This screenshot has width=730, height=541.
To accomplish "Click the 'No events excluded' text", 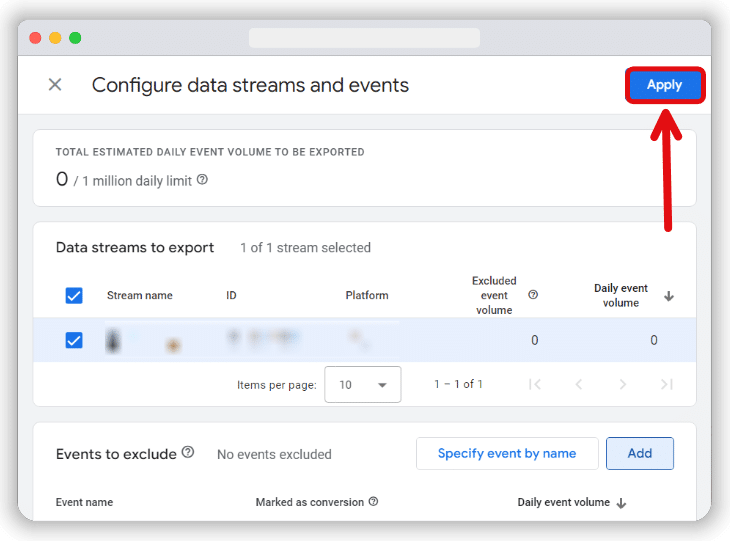I will point(274,454).
